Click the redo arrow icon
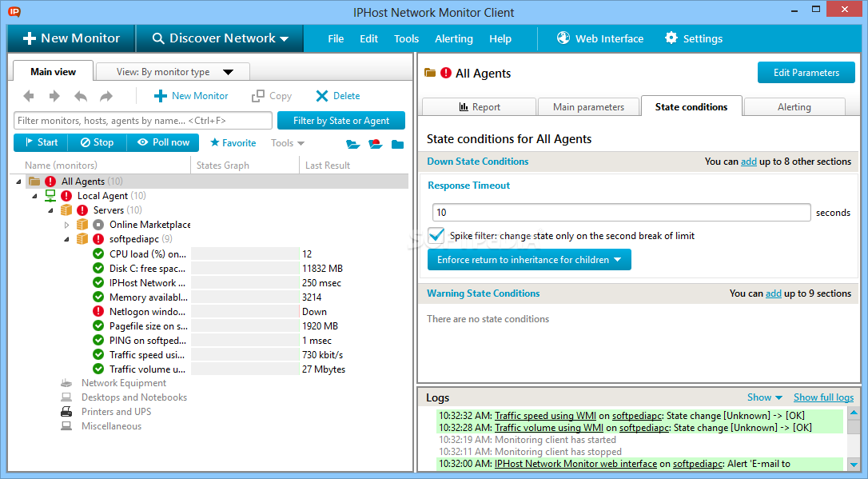This screenshot has width=868, height=479. coord(106,96)
